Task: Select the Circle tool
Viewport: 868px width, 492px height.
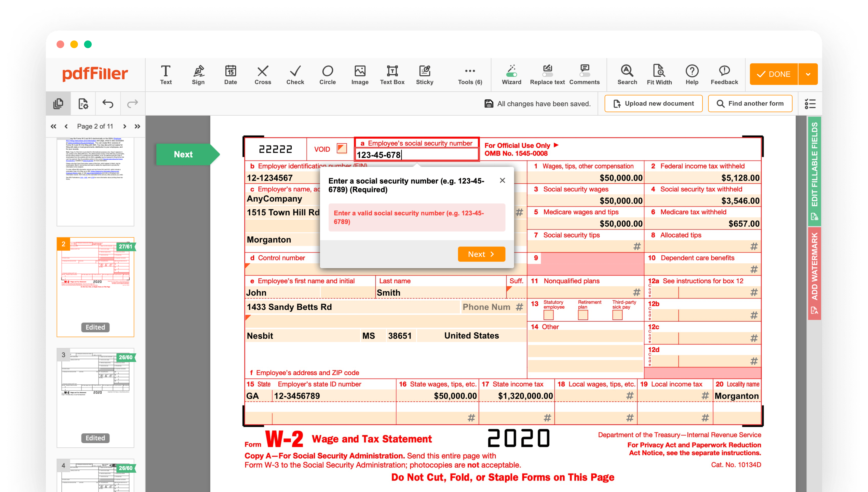Action: [327, 74]
